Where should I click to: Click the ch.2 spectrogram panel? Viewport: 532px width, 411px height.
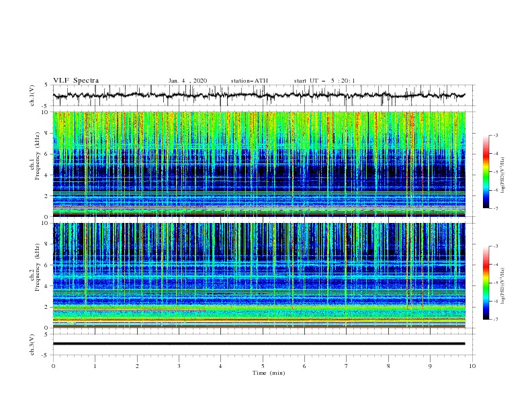pos(259,275)
